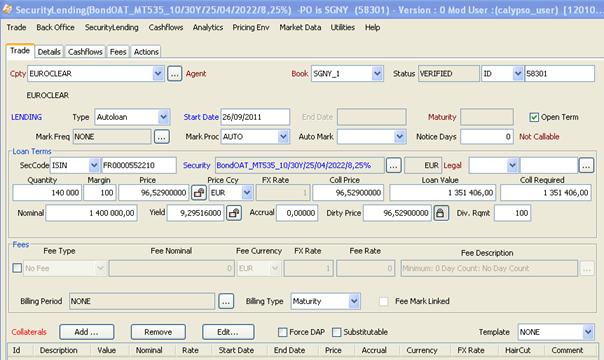
Task: Click the Quantity field 140 000
Action: point(47,193)
